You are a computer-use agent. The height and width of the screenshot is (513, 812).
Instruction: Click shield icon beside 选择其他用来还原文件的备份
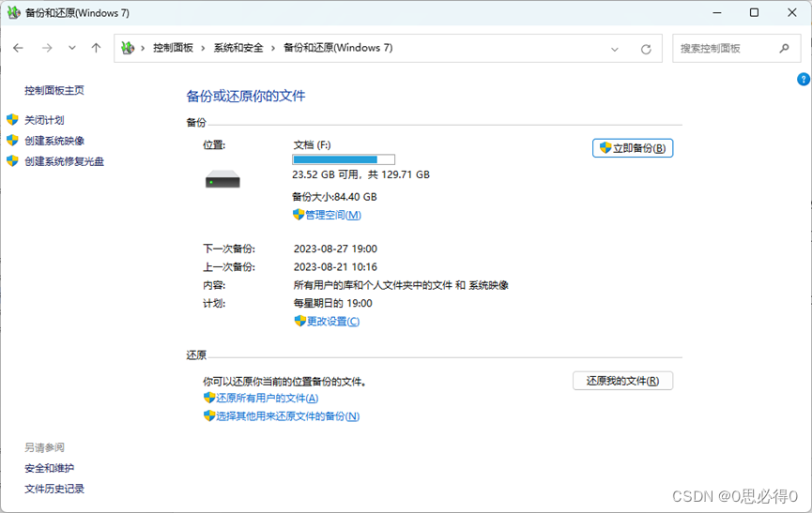209,415
